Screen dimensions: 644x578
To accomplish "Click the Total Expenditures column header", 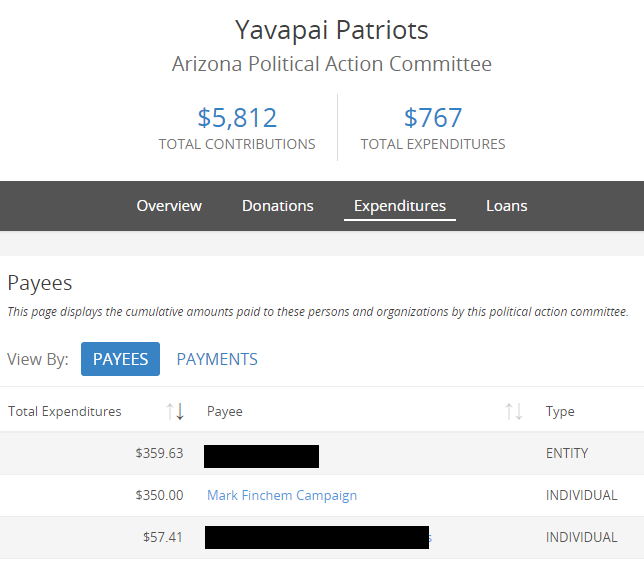I will [x=65, y=411].
